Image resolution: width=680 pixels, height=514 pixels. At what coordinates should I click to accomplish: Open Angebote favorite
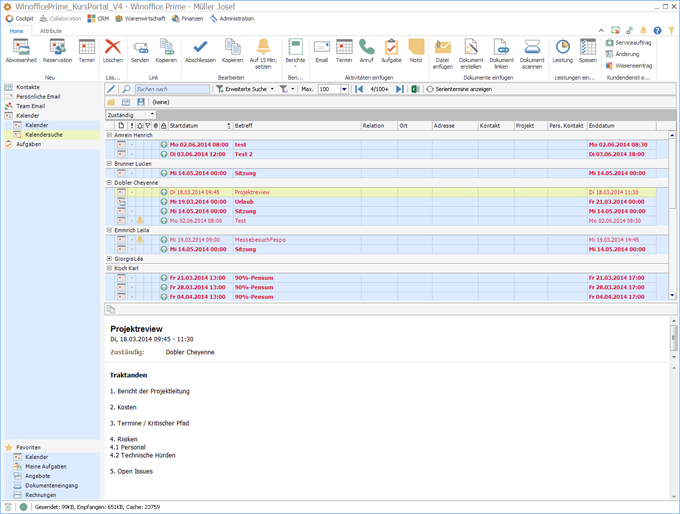coord(37,476)
